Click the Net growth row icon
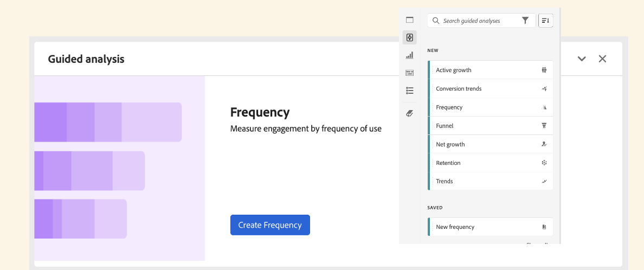 [544, 144]
